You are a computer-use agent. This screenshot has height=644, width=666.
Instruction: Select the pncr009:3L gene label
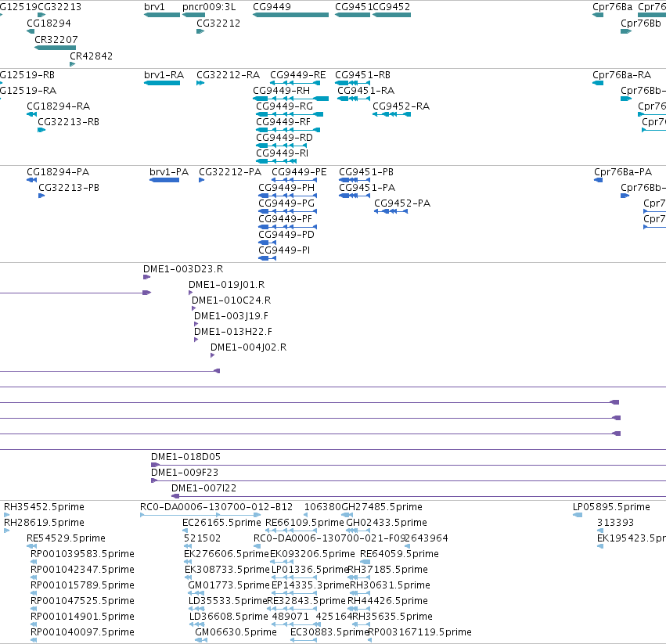coord(208,7)
